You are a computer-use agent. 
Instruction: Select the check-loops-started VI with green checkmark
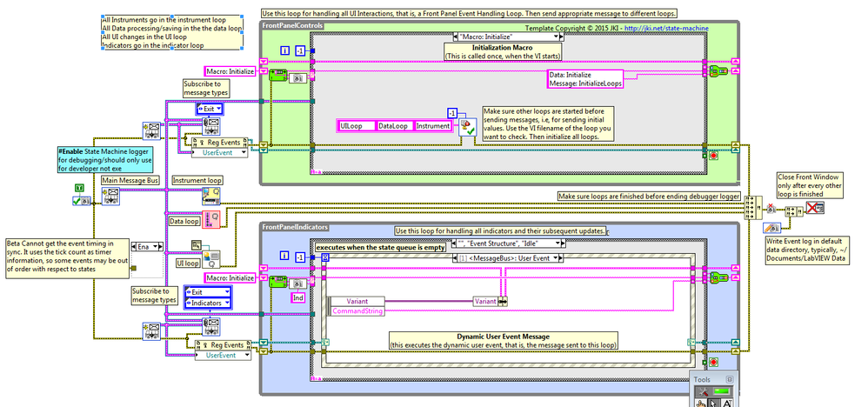point(468,126)
